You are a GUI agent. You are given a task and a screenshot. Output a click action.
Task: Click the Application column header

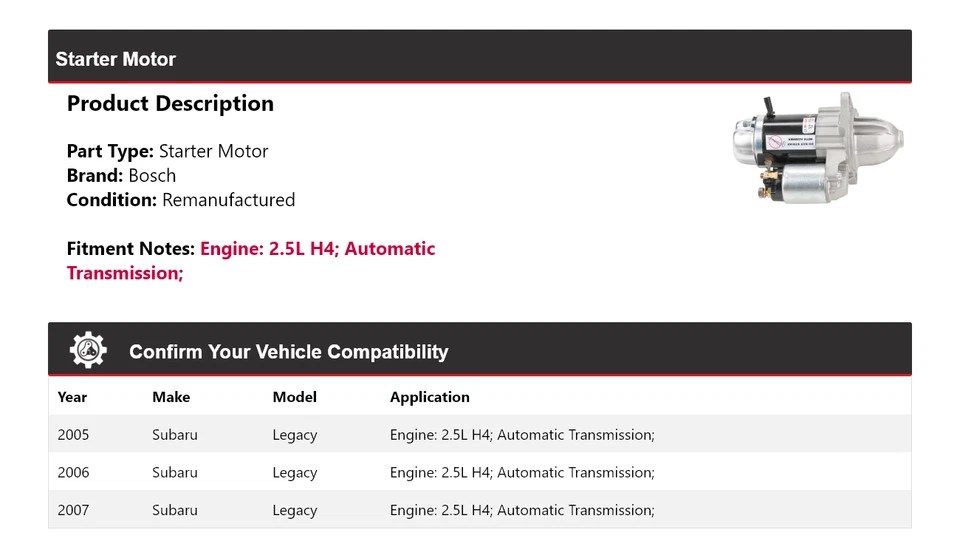pos(429,397)
